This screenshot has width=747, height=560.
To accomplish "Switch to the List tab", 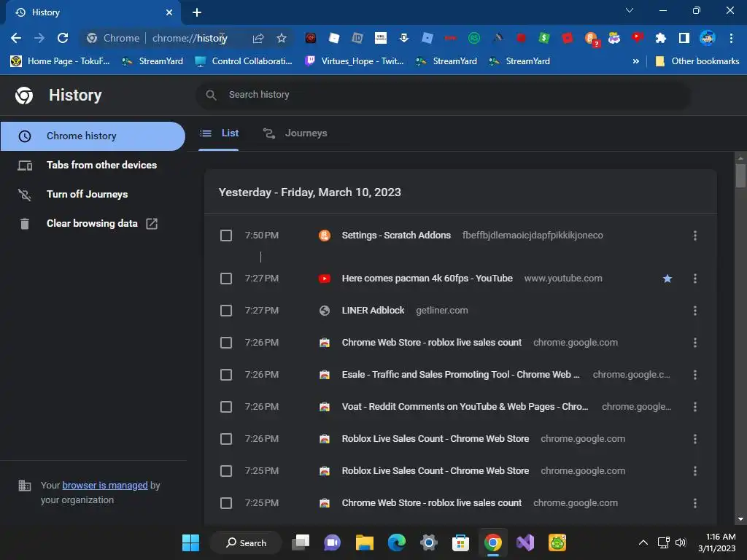I will pyautogui.click(x=219, y=133).
